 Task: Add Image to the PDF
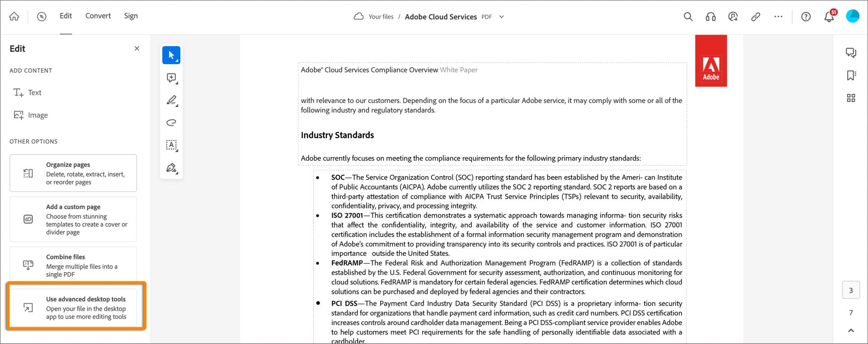[x=31, y=115]
